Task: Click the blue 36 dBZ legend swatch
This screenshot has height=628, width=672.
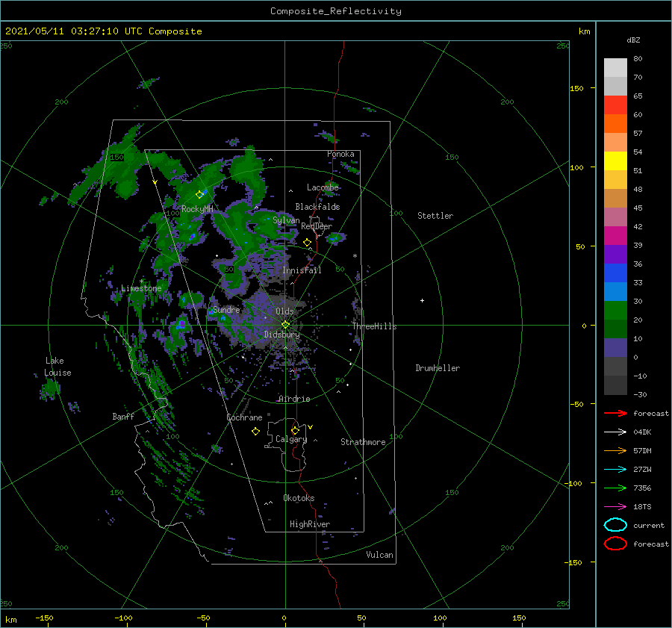Action: point(615,273)
